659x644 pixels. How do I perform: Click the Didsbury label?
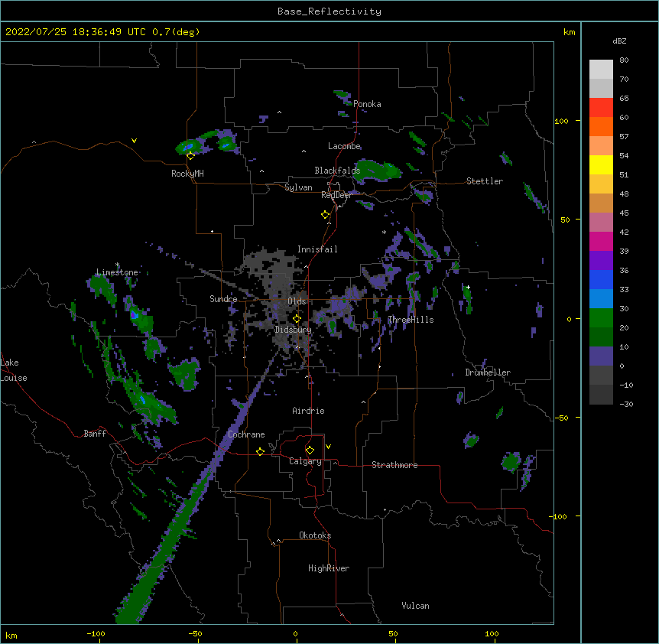tap(293, 330)
